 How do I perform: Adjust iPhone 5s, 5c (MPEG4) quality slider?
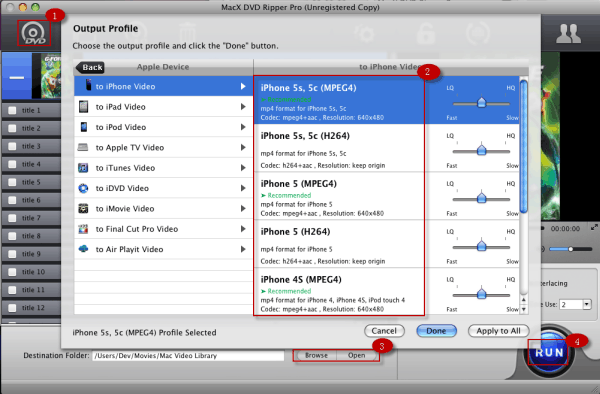481,103
